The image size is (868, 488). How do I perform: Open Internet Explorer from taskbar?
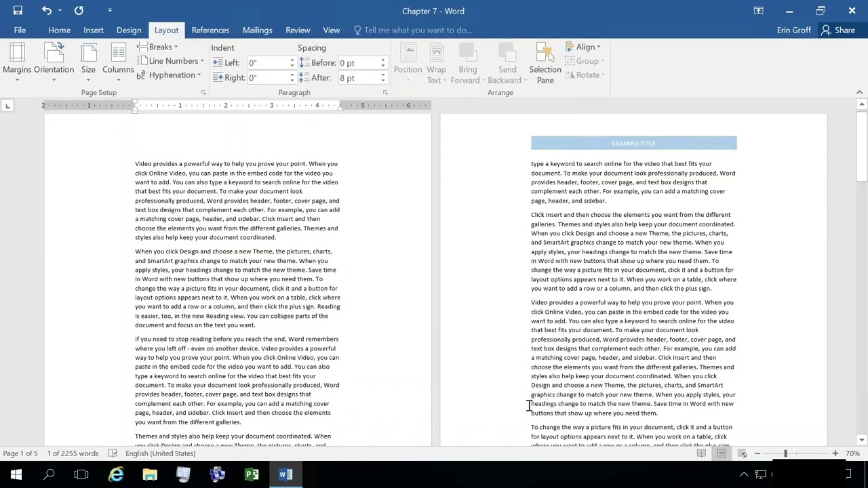(116, 474)
